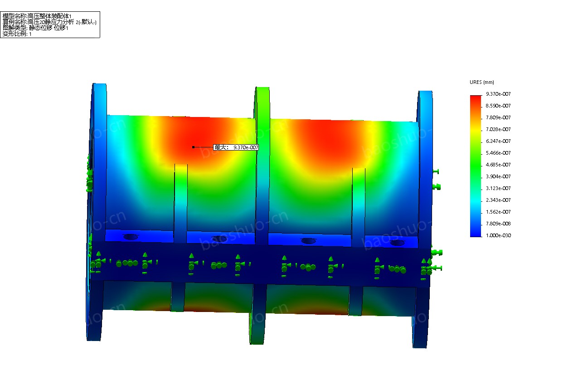Click legend value 3.123e-007
Viewport: 588px width, 390px height.
[x=498, y=188]
